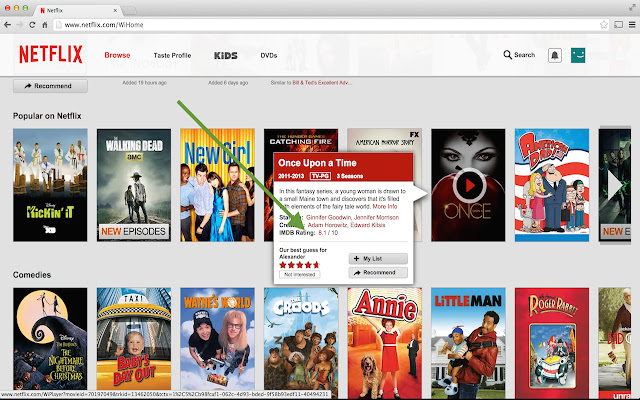Click the Comedies row heading
Image resolution: width=640 pixels, height=400 pixels.
pyautogui.click(x=32, y=275)
